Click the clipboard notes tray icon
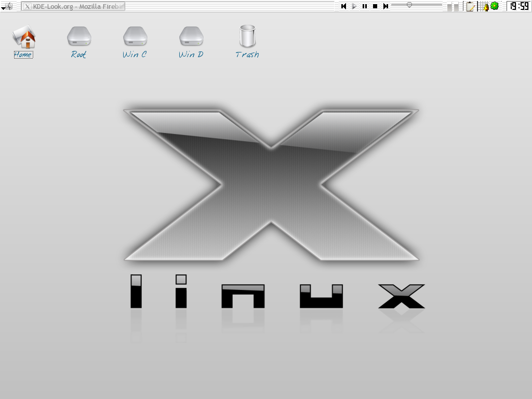 470,6
